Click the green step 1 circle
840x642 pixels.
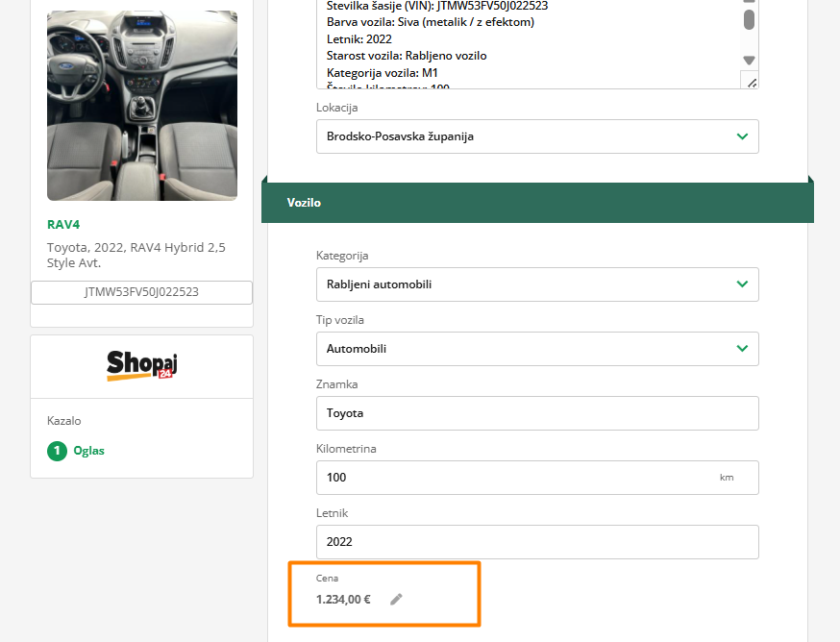point(58,450)
